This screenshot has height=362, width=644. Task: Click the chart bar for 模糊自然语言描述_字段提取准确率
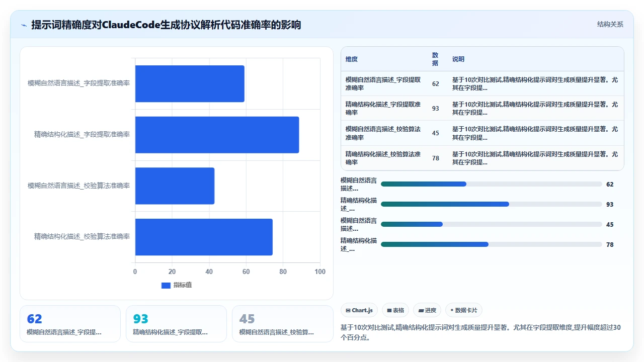click(190, 83)
